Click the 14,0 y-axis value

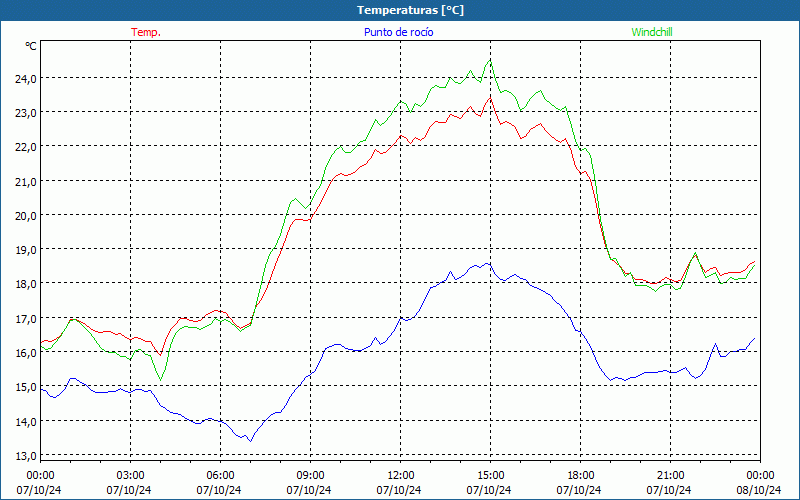point(26,422)
